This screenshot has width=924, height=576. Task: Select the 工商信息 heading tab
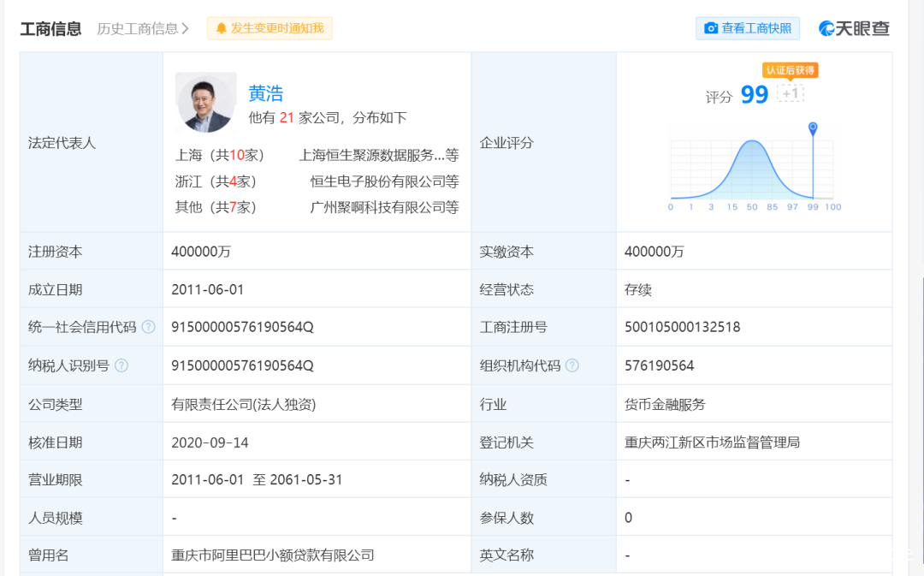tap(50, 28)
